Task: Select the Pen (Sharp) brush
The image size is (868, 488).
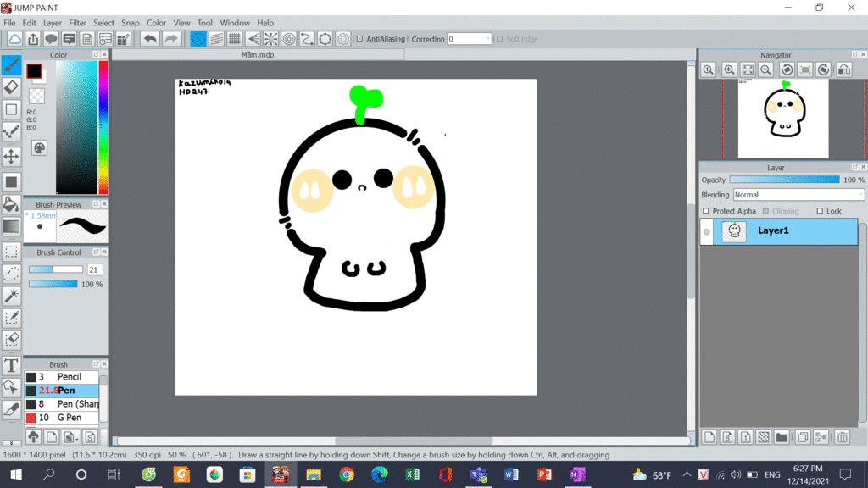Action: pos(61,404)
